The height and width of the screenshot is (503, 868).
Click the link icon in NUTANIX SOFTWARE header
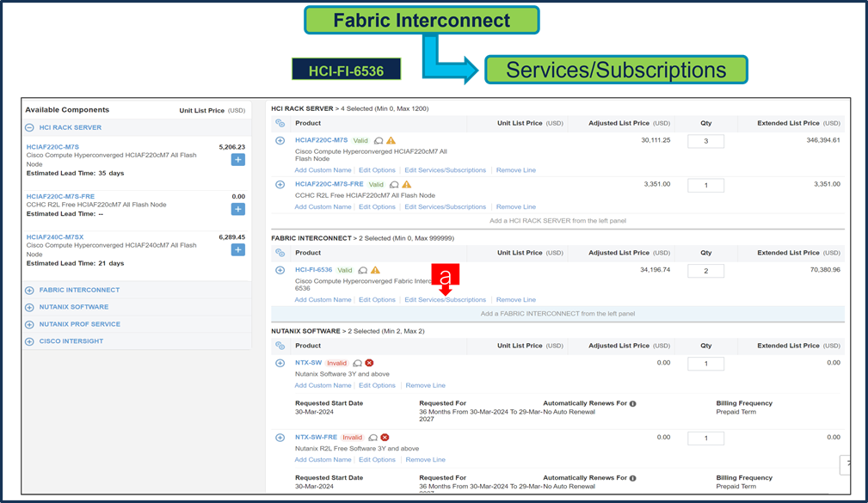[280, 346]
